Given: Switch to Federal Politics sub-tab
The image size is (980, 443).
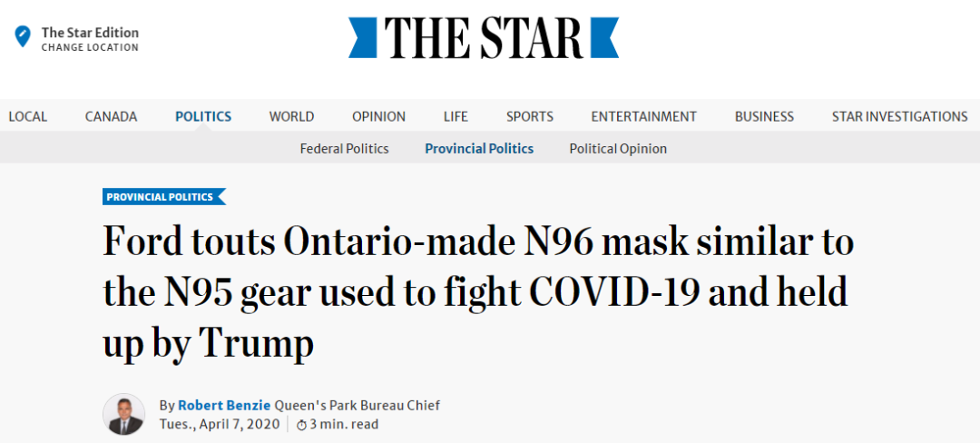Looking at the screenshot, I should coord(345,149).
